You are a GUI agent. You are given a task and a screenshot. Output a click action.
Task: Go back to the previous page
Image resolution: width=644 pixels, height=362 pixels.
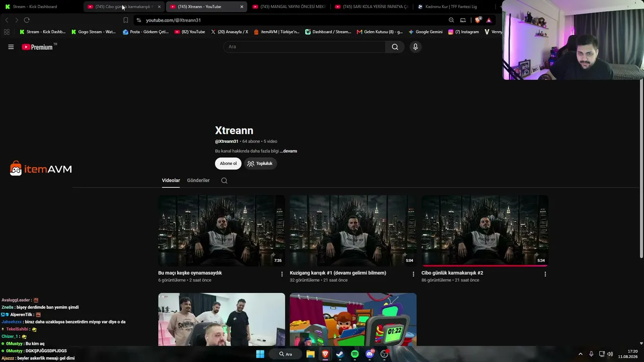pos(7,20)
